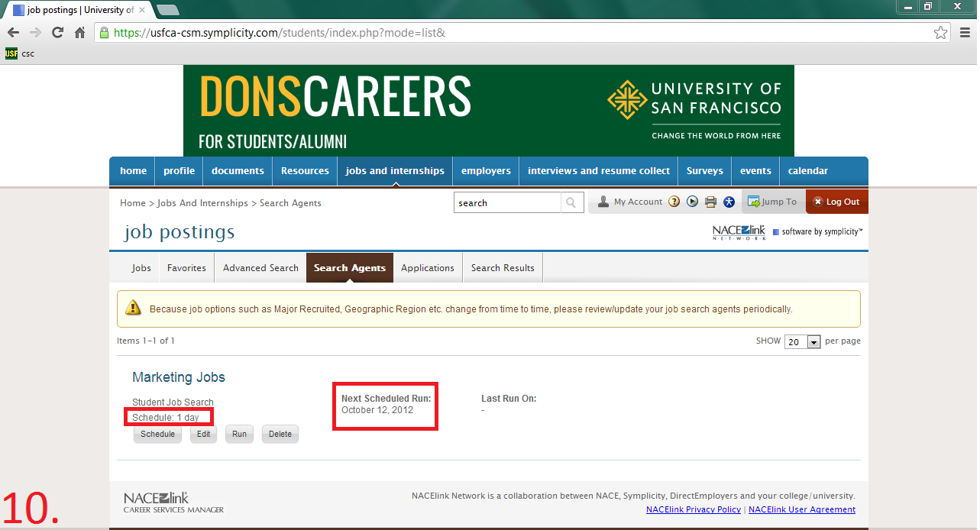Open the NACElink Privacy Policy link
980x530 pixels.
coord(694,509)
